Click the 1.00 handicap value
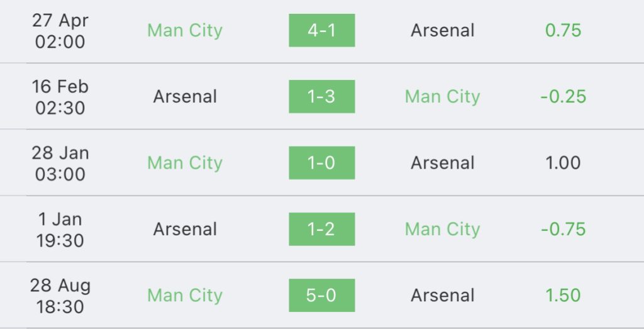This screenshot has height=329, width=644. pos(563,163)
